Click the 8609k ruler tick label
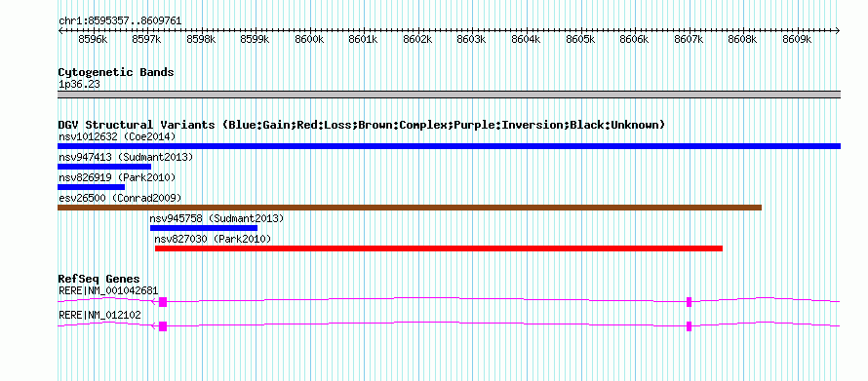The width and height of the screenshot is (868, 381). click(797, 40)
